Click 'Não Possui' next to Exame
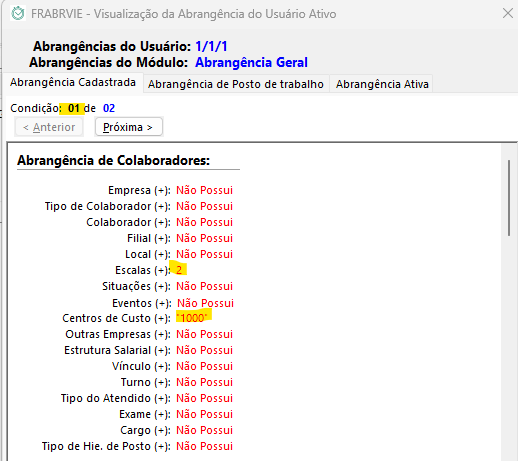The image size is (518, 461). point(204,414)
